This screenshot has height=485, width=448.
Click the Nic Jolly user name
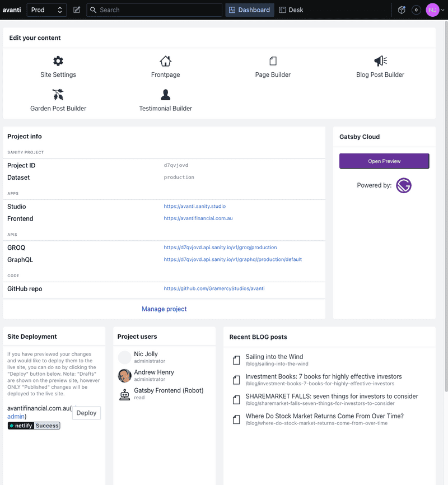pyautogui.click(x=146, y=354)
